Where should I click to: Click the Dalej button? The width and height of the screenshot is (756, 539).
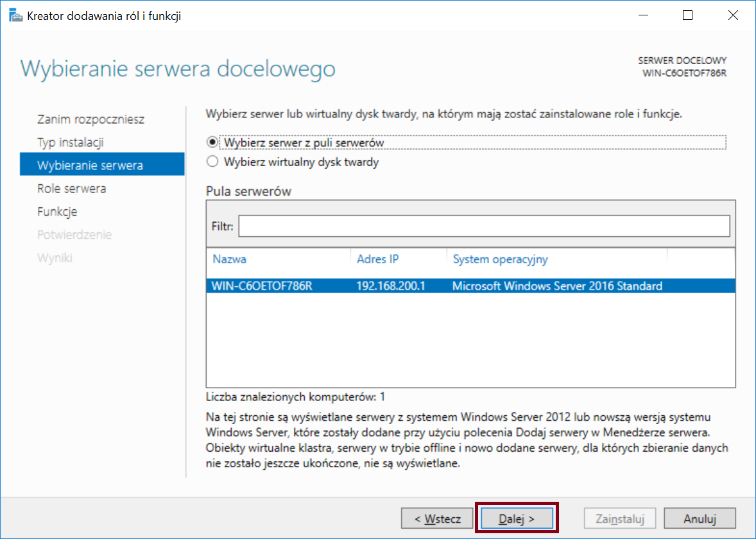[517, 518]
